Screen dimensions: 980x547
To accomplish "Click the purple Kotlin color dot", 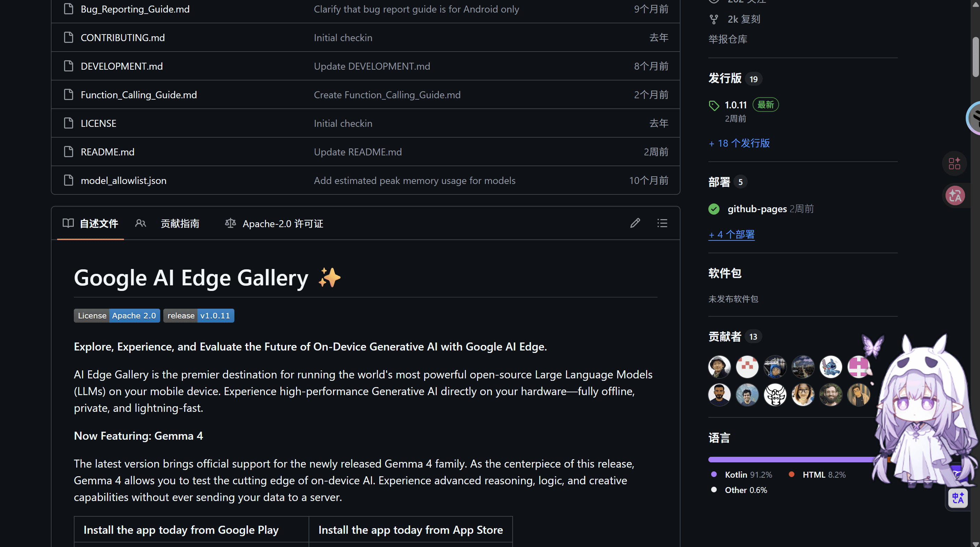I will [x=714, y=474].
